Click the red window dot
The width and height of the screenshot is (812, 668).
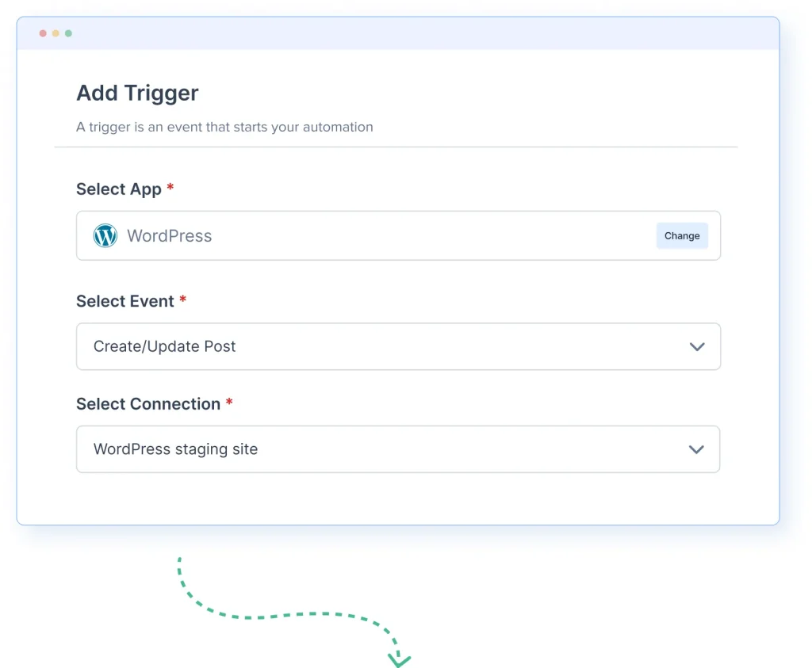point(43,33)
